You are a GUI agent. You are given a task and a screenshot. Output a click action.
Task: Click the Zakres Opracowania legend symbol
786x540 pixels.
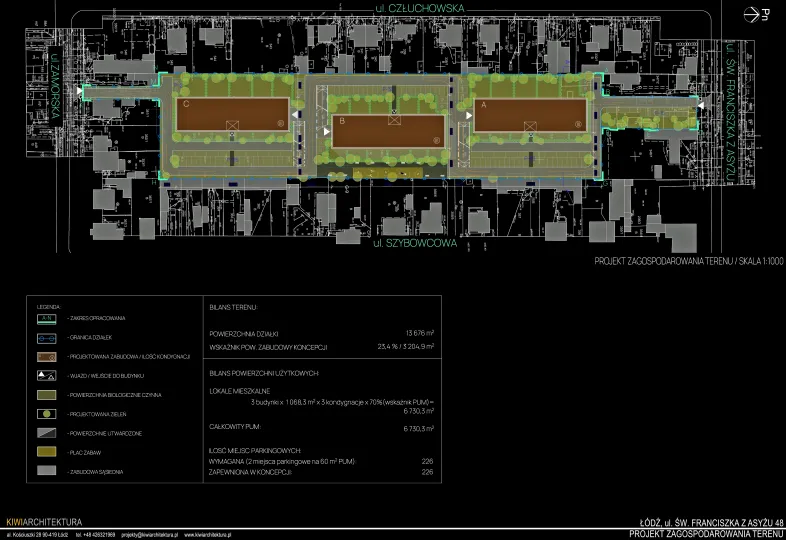click(46, 318)
